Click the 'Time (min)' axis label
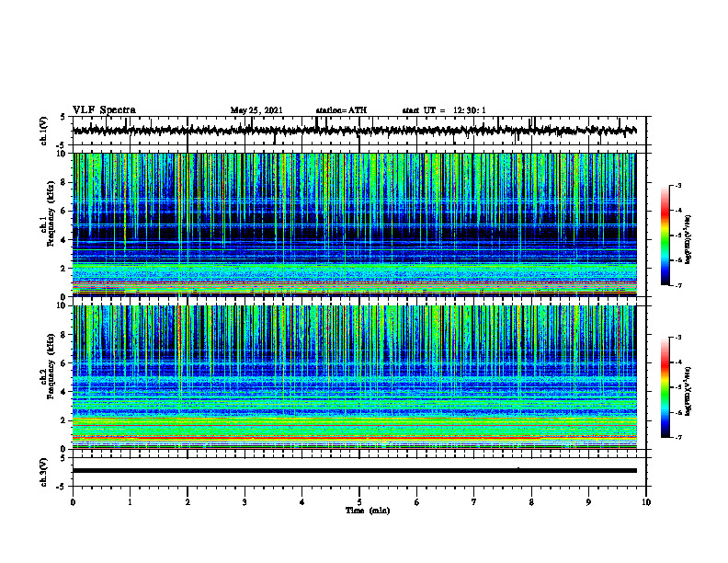 pyautogui.click(x=368, y=511)
